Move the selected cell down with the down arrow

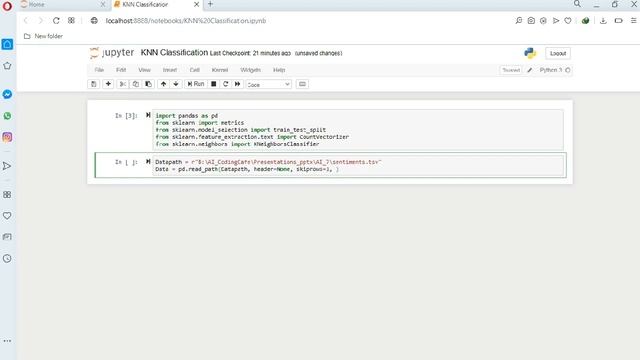coord(176,84)
